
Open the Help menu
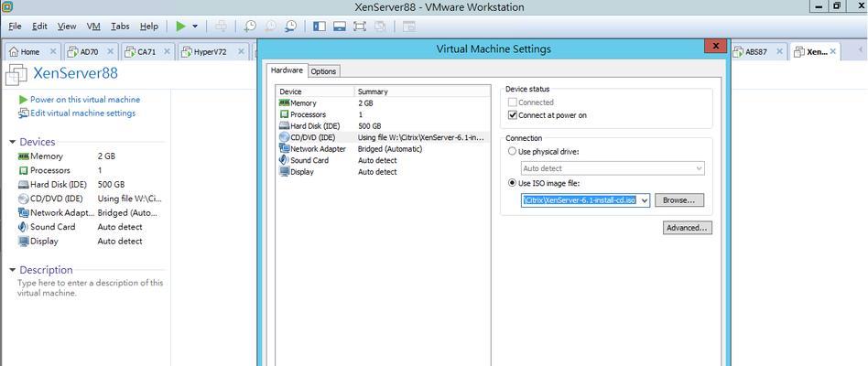149,26
